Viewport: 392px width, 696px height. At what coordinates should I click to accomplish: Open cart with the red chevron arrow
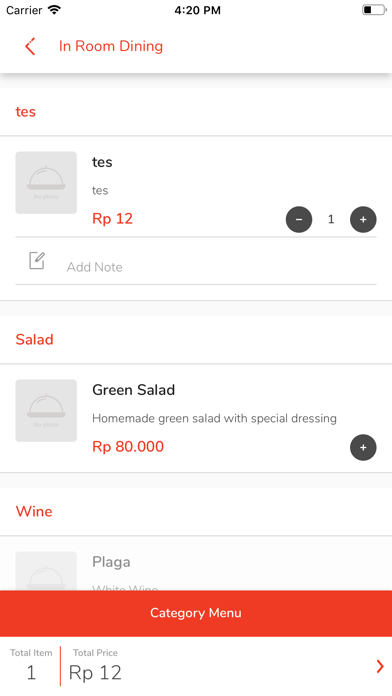pos(380,666)
